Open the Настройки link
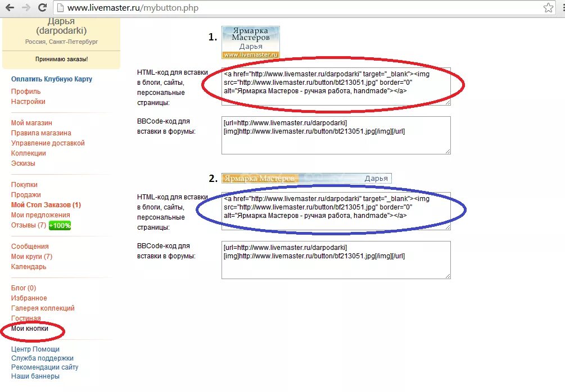 (x=28, y=102)
